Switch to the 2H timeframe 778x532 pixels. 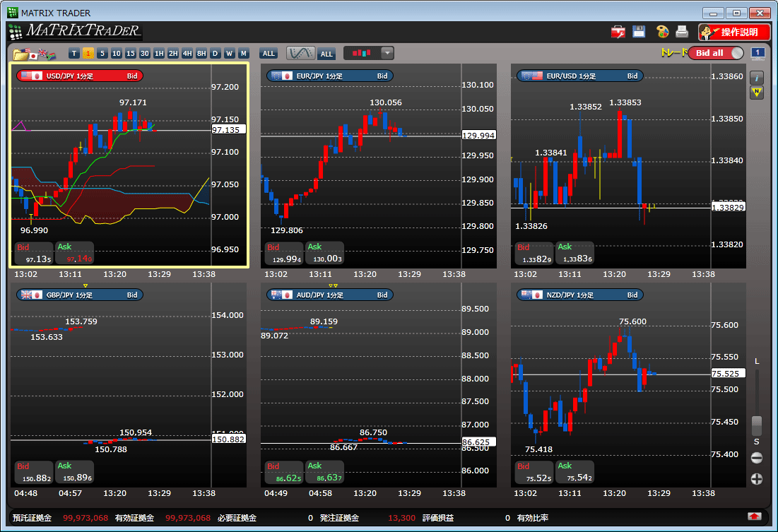click(172, 54)
